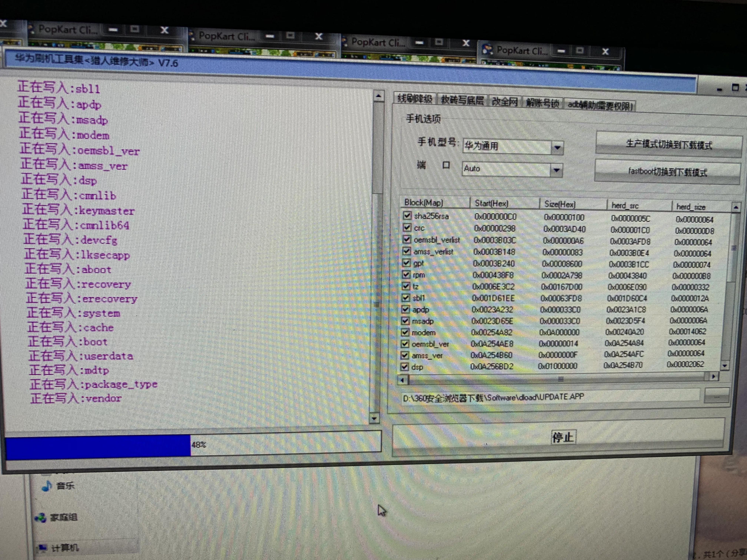Toggle the modem block checkbox

(x=405, y=332)
